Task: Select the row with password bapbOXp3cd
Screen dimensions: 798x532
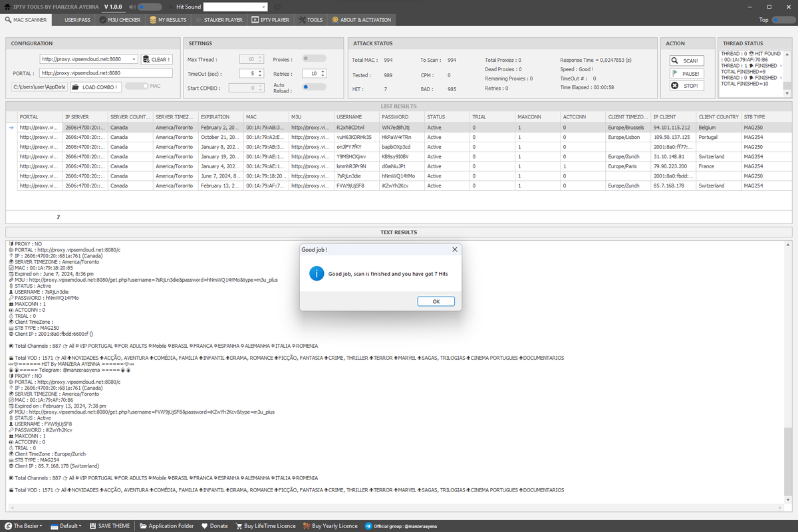Action: pos(399,147)
